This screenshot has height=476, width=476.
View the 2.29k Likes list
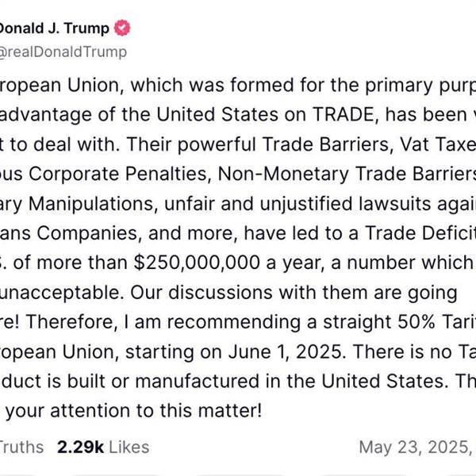[x=103, y=447]
